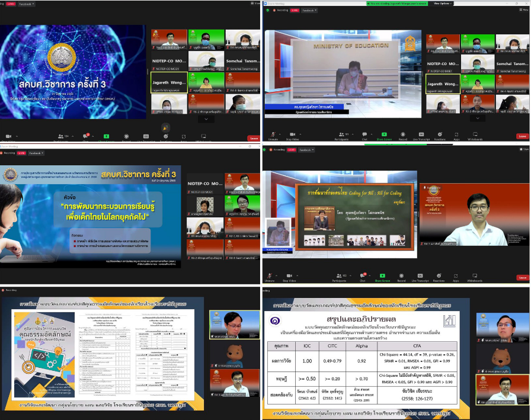Click red Leave button in top-right window
The height and width of the screenshot is (420, 531).
coord(523,136)
